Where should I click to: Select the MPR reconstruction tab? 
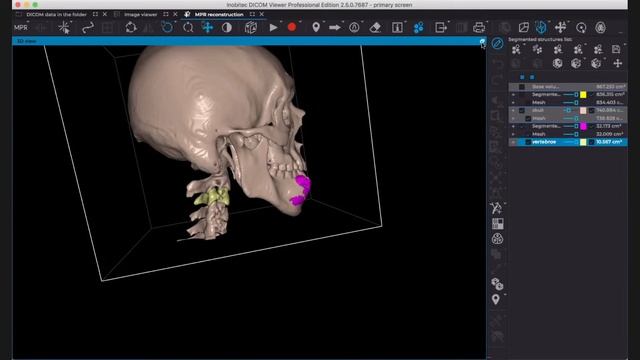pos(219,14)
